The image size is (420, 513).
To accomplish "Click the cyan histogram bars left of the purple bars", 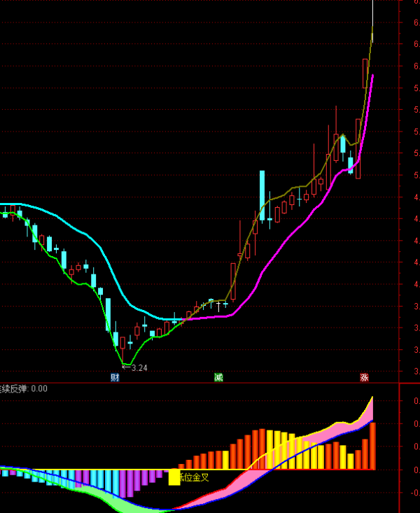I will pyautogui.click(x=98, y=482).
